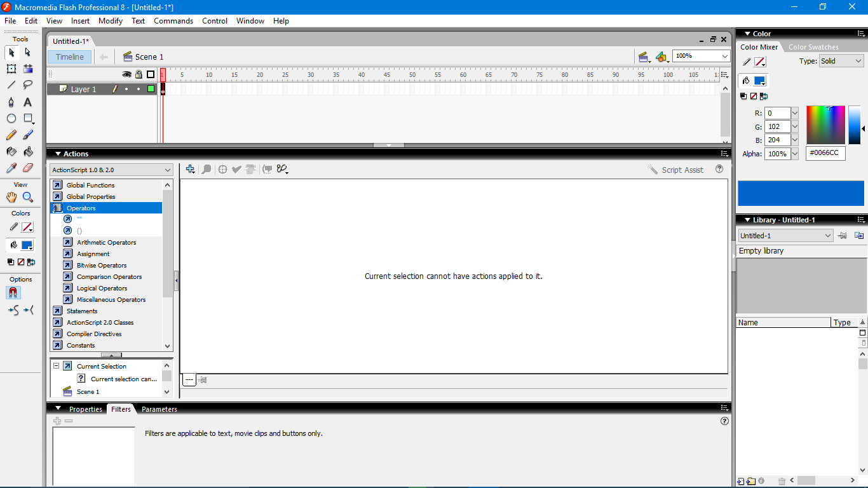Select the Pen tool
Viewport: 868px width, 488px height.
tap(11, 102)
